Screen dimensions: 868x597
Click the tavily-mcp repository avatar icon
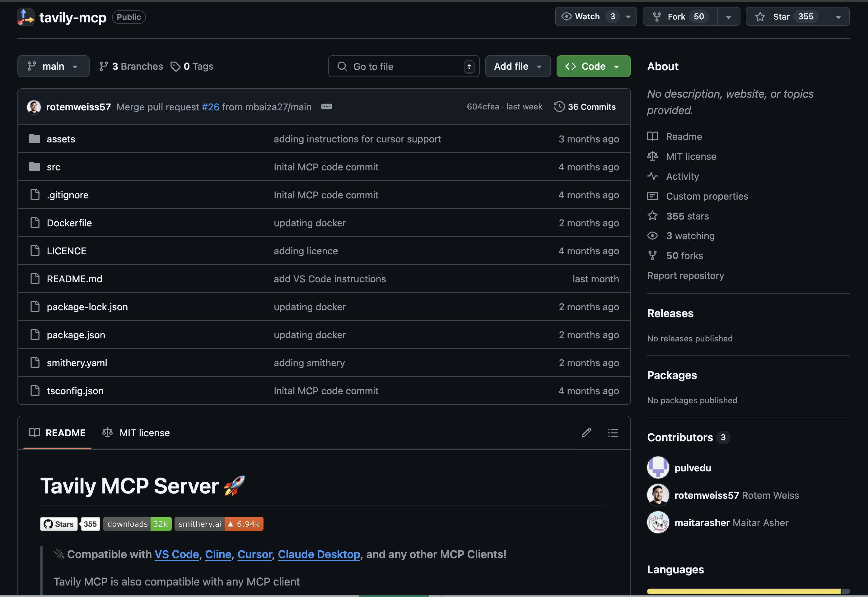pos(26,17)
